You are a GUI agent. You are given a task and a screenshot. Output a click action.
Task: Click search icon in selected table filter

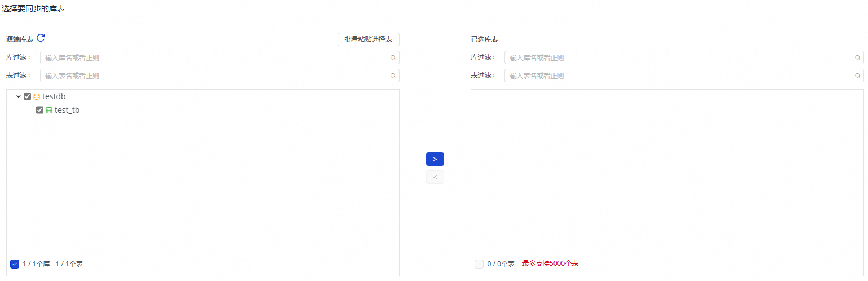tap(858, 76)
